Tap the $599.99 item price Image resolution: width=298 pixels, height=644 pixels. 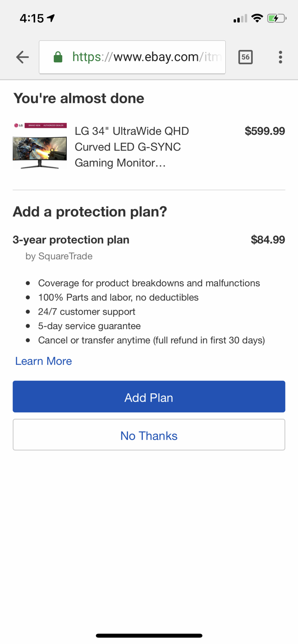(264, 131)
